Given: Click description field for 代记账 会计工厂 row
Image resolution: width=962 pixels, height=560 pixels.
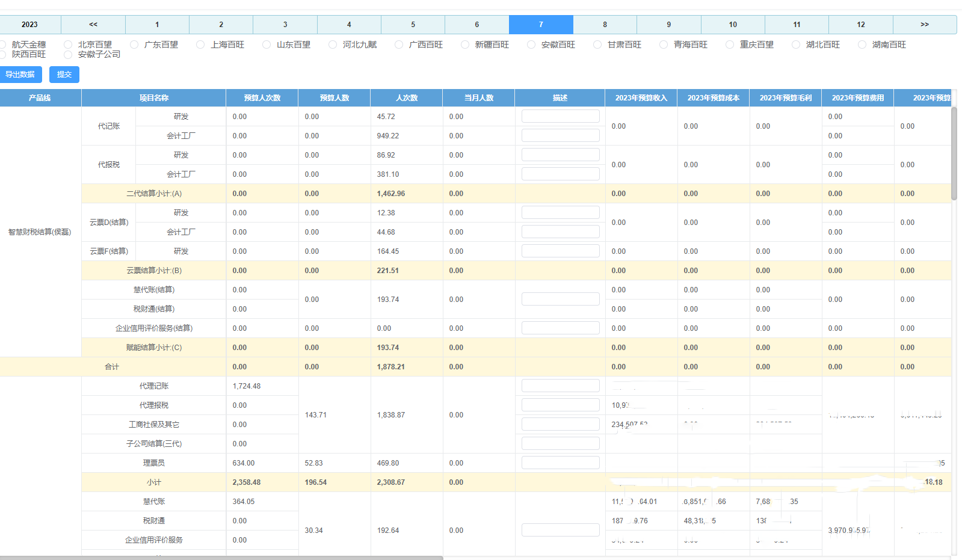Looking at the screenshot, I should click(x=561, y=135).
